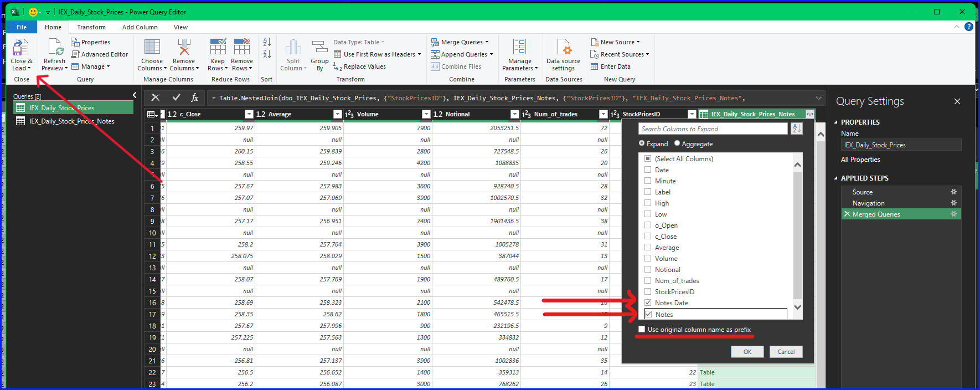
Task: Select the Expand radio button
Action: [x=642, y=143]
